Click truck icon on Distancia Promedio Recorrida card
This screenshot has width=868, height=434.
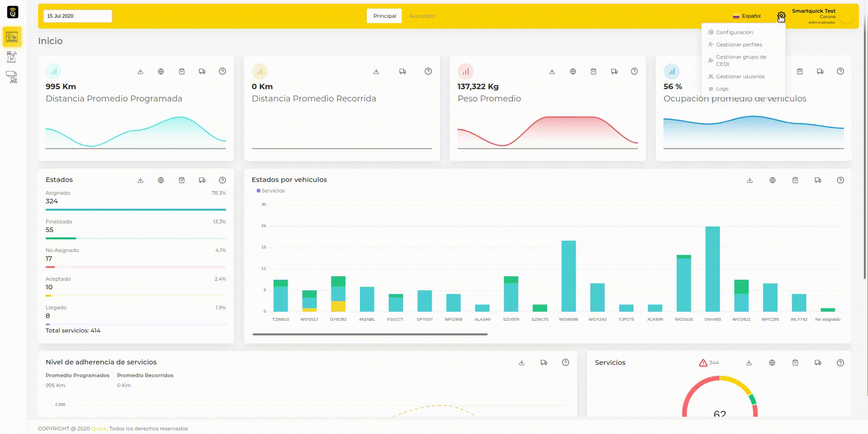[x=403, y=71]
